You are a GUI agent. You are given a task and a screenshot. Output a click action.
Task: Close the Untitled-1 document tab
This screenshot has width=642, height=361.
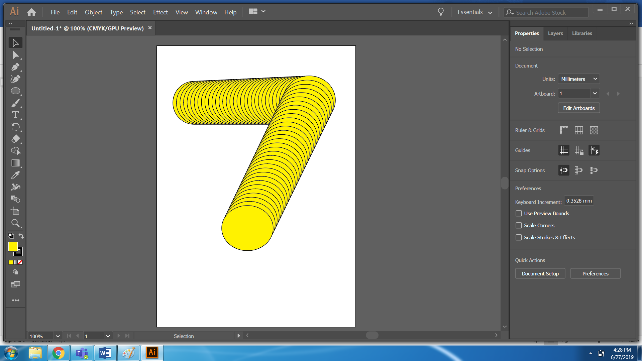click(x=150, y=28)
